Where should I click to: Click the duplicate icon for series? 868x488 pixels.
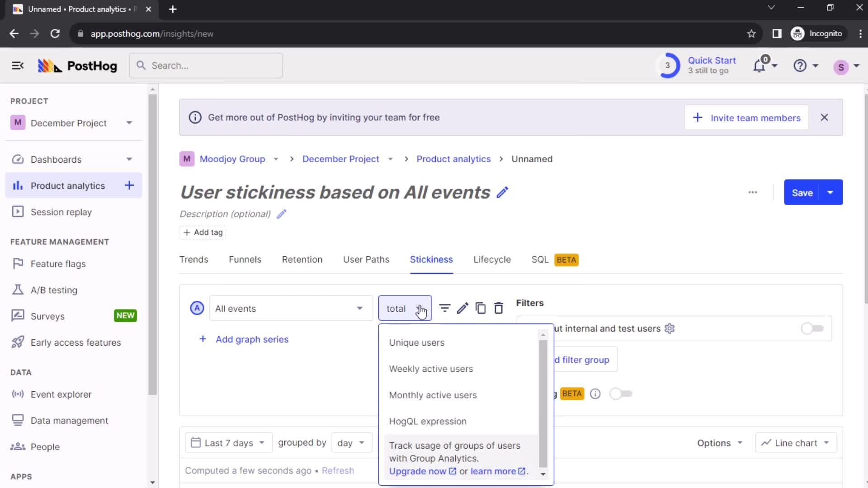(481, 308)
